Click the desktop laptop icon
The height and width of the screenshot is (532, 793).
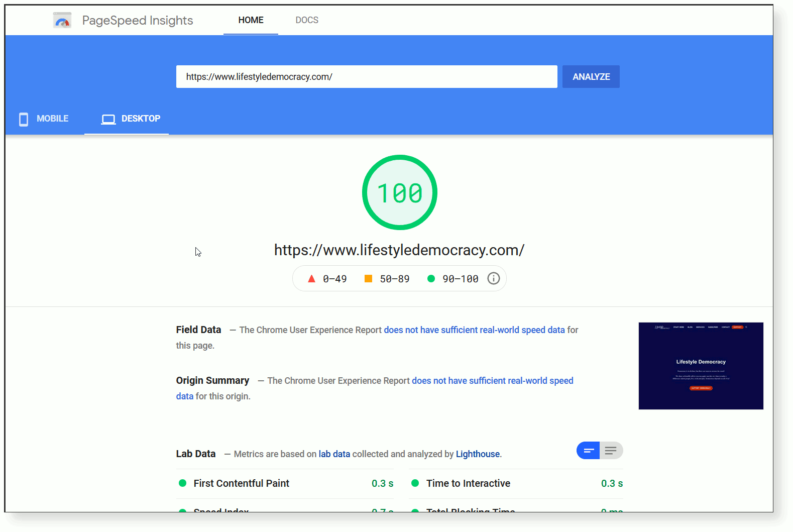[x=108, y=119]
